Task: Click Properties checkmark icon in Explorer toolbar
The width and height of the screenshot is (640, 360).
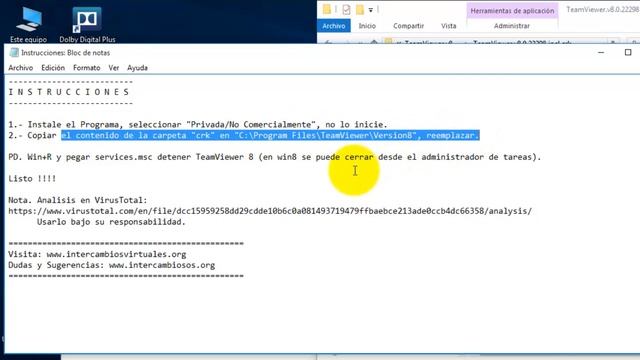Action: coord(346,9)
